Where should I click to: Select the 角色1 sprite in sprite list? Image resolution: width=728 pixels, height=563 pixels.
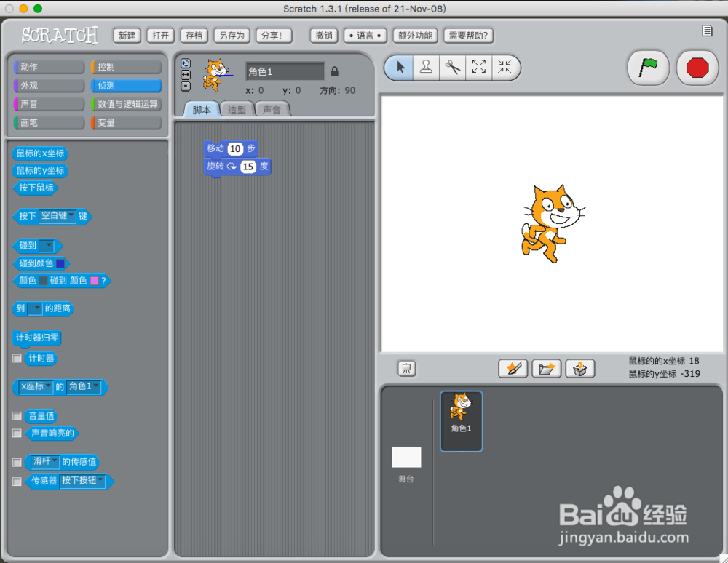pos(461,421)
